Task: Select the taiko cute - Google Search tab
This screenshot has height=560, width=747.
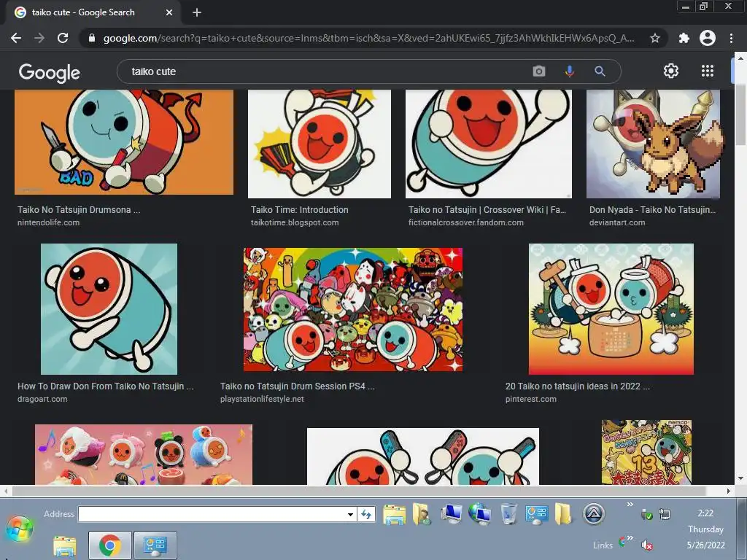Action: pyautogui.click(x=93, y=12)
